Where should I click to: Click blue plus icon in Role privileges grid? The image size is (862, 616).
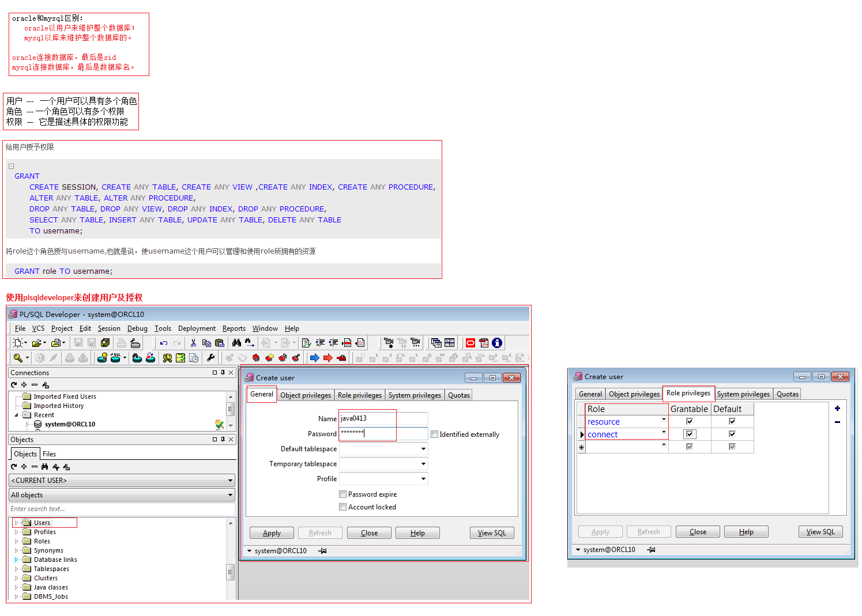(x=837, y=409)
